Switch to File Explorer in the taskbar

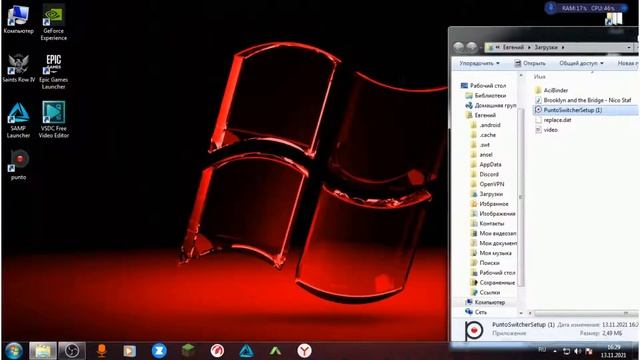coord(42,351)
